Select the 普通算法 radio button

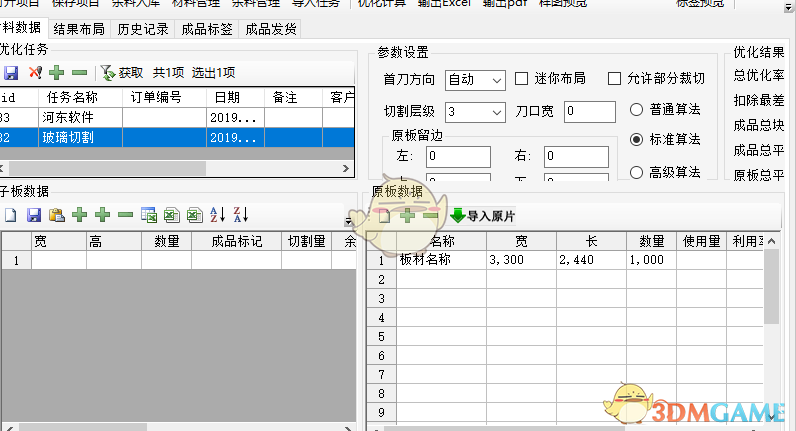pyautogui.click(x=637, y=109)
